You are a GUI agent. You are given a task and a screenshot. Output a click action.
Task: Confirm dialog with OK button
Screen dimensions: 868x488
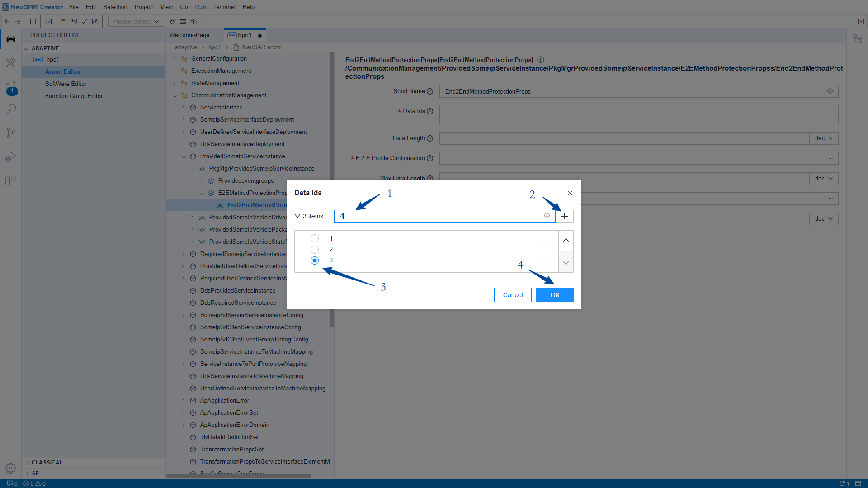point(555,295)
